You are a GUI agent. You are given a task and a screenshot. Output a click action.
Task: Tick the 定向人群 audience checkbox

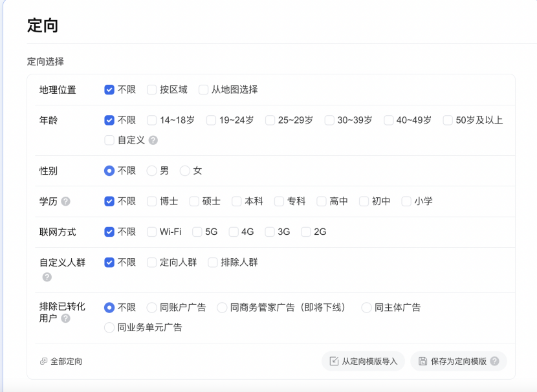(x=152, y=263)
